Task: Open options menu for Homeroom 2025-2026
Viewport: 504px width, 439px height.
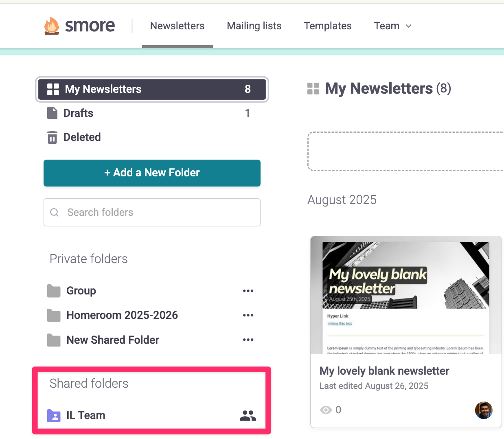Action: coord(248,315)
